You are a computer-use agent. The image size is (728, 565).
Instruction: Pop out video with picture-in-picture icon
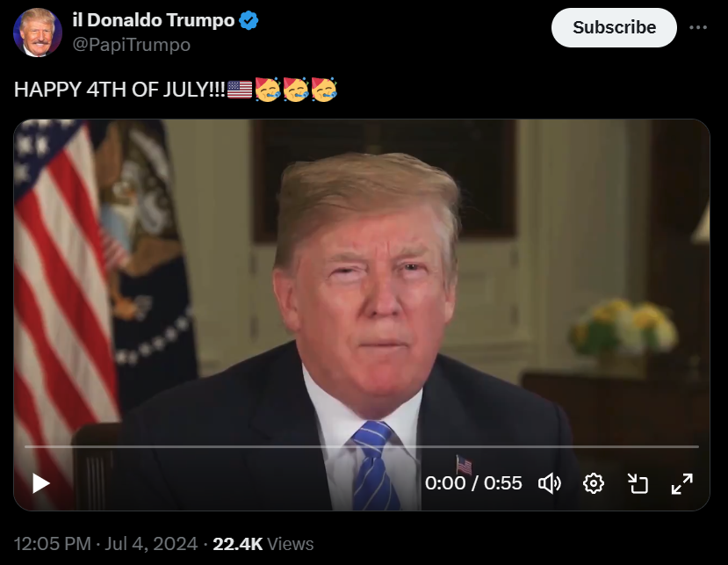pyautogui.click(x=638, y=483)
